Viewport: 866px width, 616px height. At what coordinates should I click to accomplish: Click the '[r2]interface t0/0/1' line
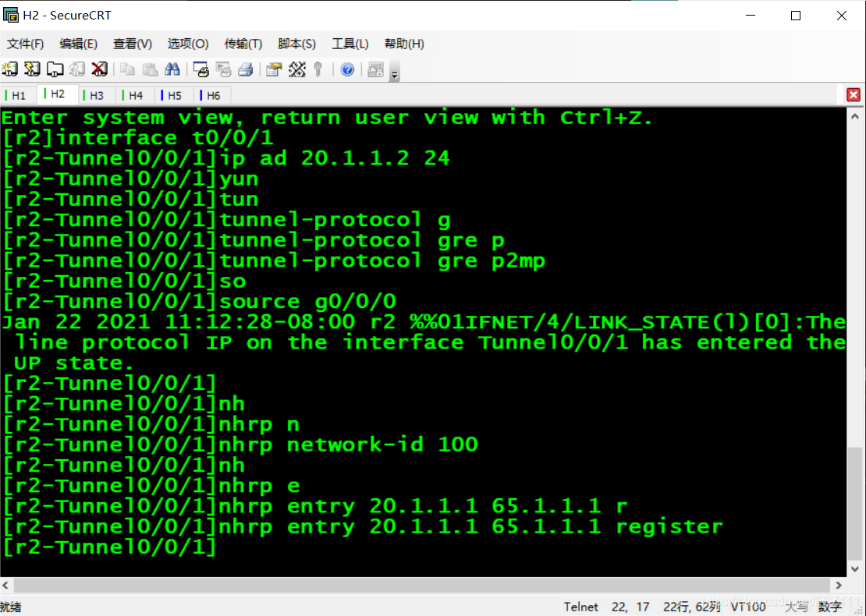tap(138, 139)
